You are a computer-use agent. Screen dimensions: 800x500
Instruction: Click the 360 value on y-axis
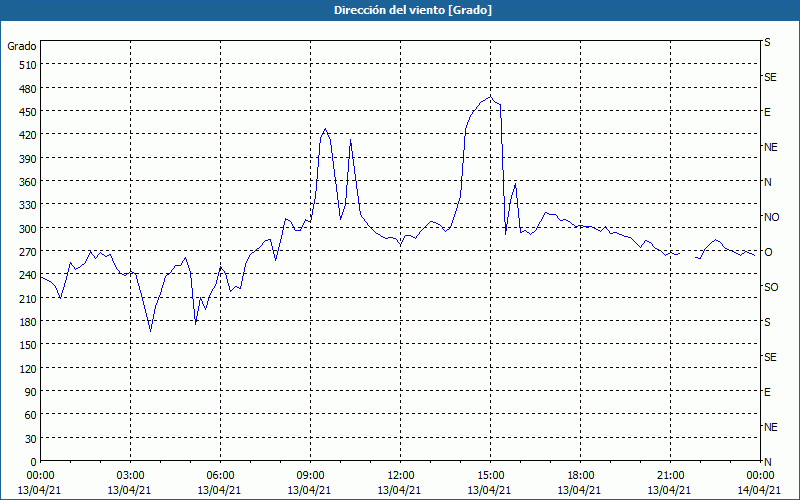(26, 182)
